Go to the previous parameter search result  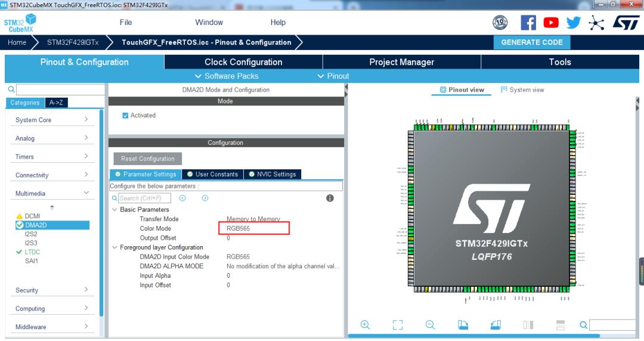182,198
